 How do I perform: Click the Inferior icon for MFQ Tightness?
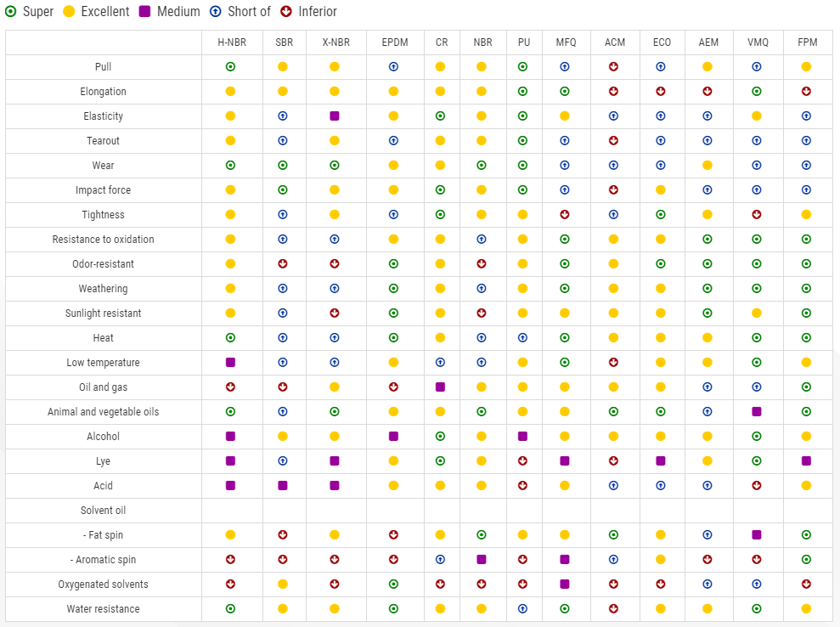(x=565, y=215)
